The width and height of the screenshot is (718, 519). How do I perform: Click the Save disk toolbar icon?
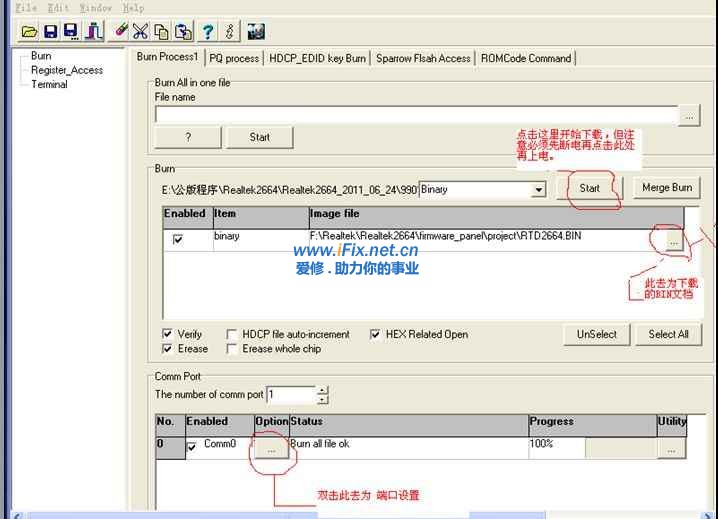click(50, 32)
